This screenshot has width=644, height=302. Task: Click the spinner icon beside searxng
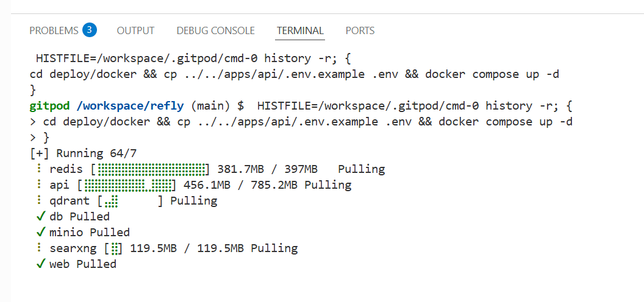(x=38, y=248)
